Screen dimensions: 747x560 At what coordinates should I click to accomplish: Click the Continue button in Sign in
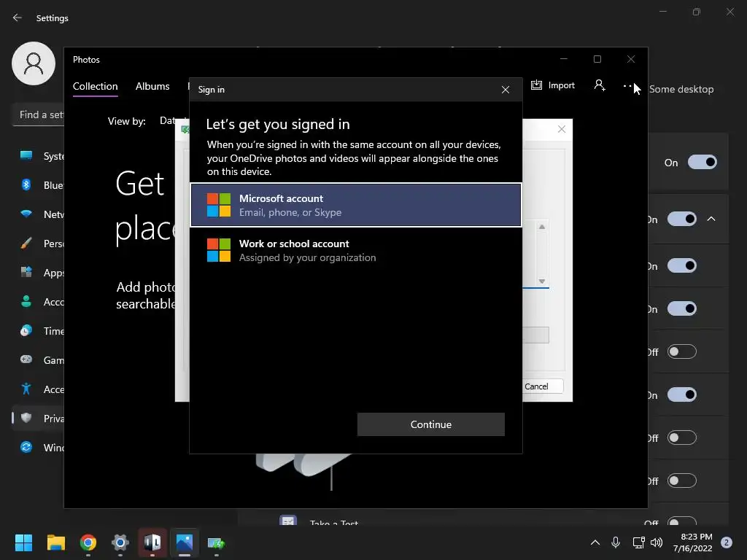(430, 424)
